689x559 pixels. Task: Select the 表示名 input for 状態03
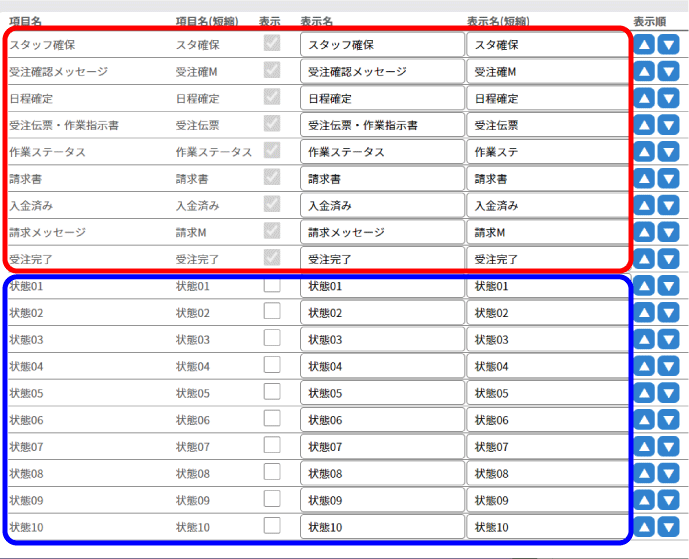[382, 340]
